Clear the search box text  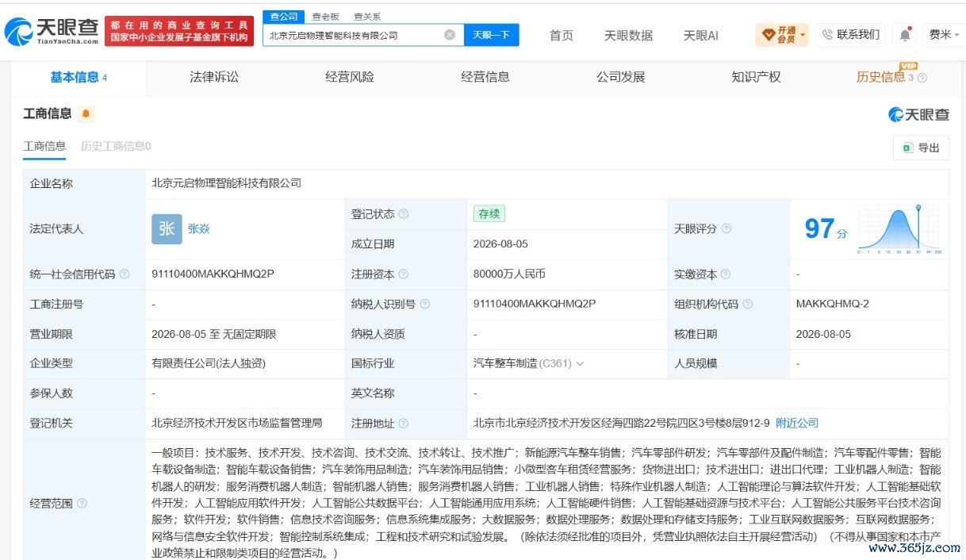[x=450, y=35]
